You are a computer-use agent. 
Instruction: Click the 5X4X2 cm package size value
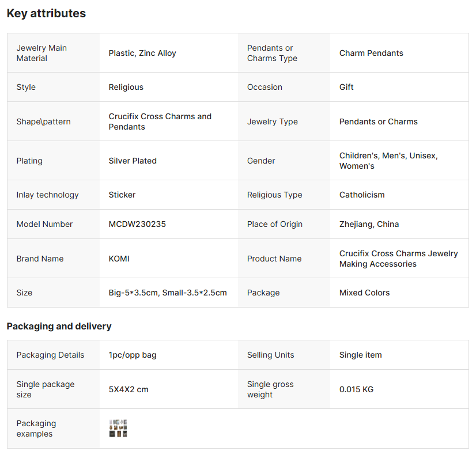click(x=129, y=389)
